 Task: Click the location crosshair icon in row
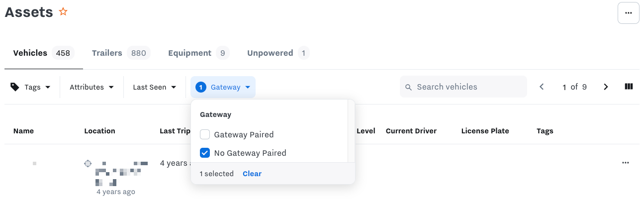click(88, 163)
